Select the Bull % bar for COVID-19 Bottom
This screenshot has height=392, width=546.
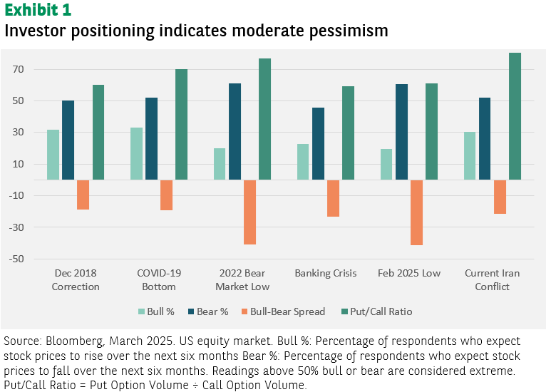pos(136,154)
